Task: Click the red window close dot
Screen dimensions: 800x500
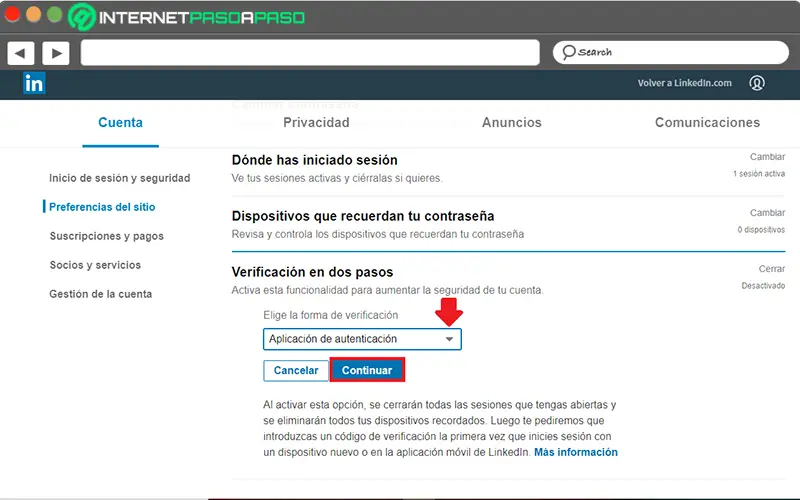Action: pos(12,14)
